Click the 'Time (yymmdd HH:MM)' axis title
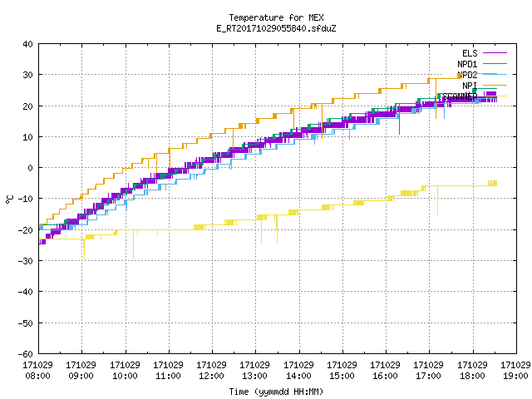This screenshot has height=399, width=532. [x=276, y=392]
